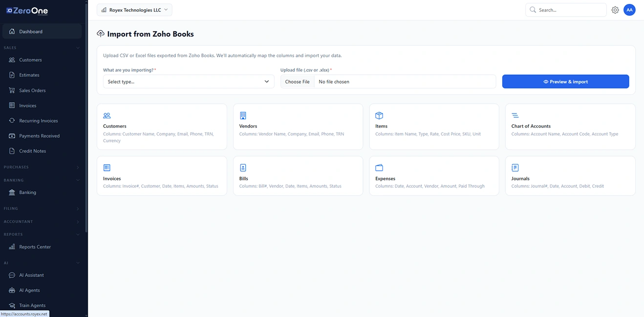Screen dimensions: 644x317
Task: Click the Dashboard home icon
Action: [12, 31]
